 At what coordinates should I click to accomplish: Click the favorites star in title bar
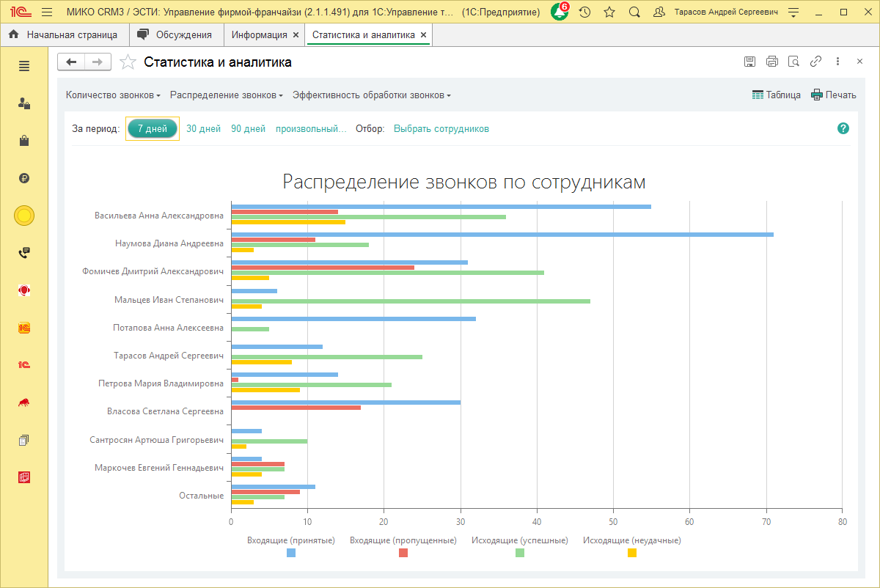click(609, 12)
